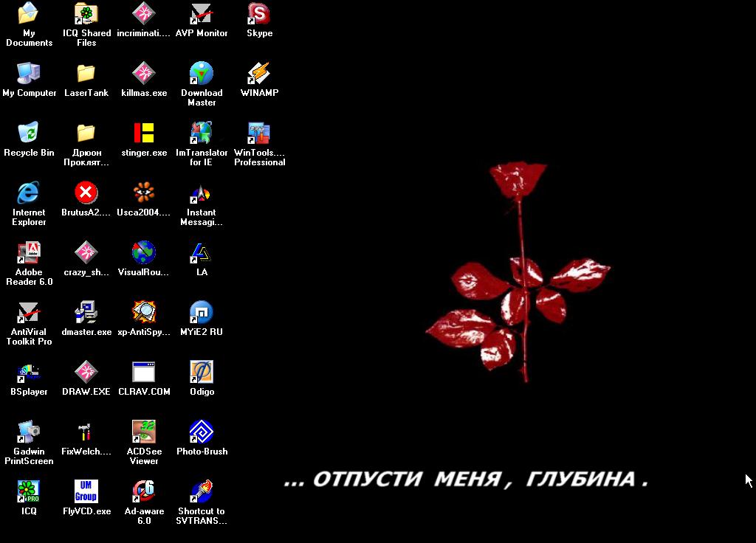Image resolution: width=756 pixels, height=543 pixels.
Task: Launch the WINAMP shortcut
Action: [x=259, y=73]
